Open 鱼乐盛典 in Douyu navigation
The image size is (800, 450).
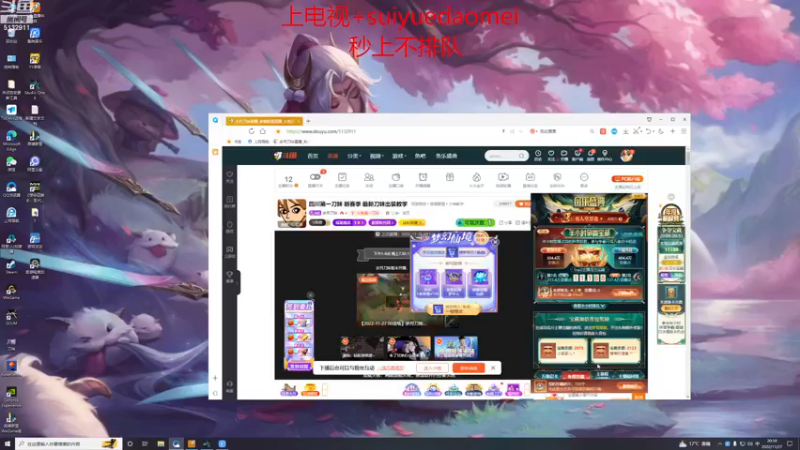(446, 156)
